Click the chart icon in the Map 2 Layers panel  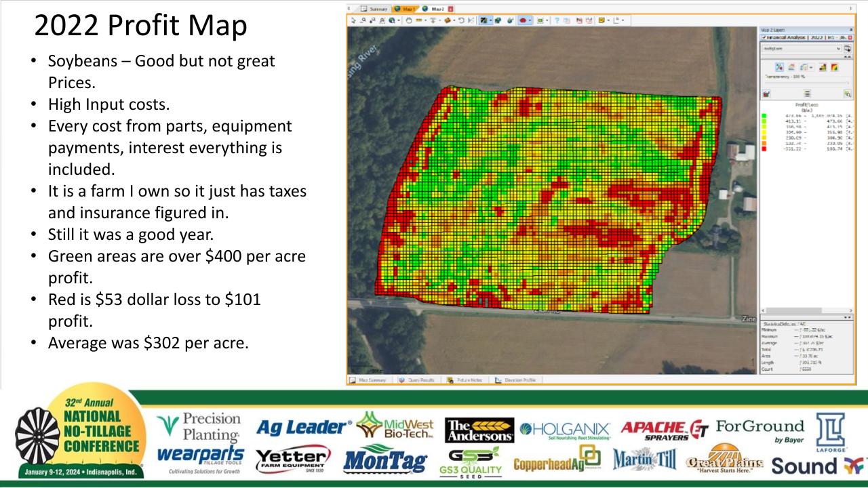[823, 67]
